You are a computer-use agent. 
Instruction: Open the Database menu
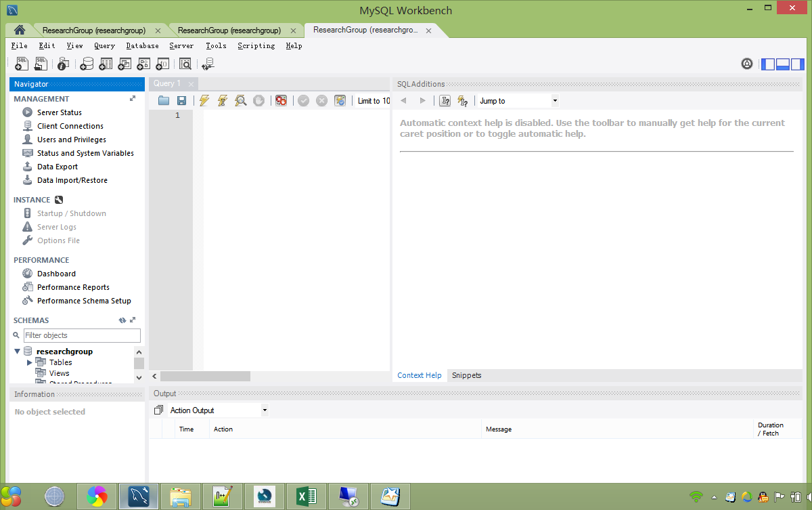coord(142,46)
